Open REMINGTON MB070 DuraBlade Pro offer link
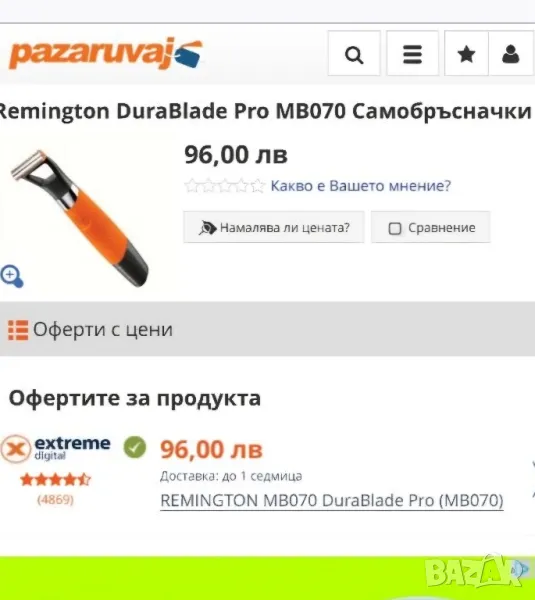This screenshot has height=600, width=535. coord(332,501)
